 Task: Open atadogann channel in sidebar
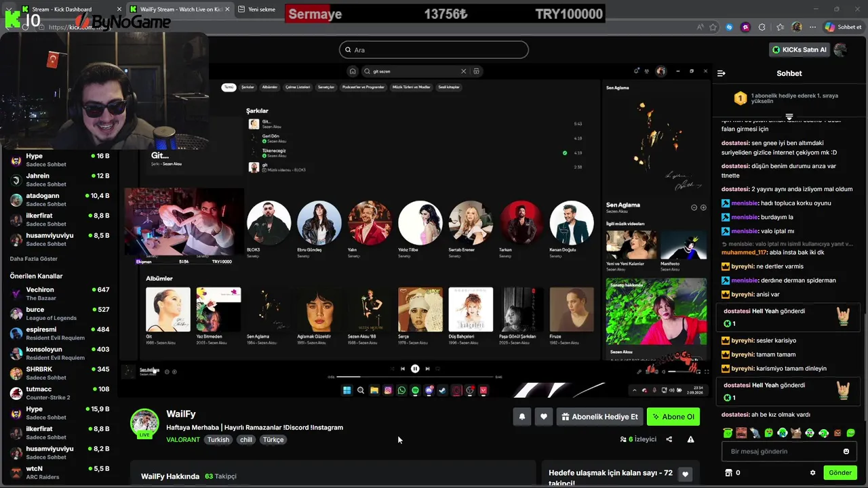pos(60,199)
